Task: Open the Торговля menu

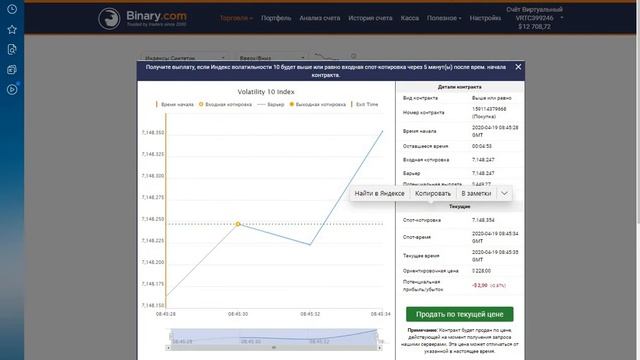Action: point(236,18)
